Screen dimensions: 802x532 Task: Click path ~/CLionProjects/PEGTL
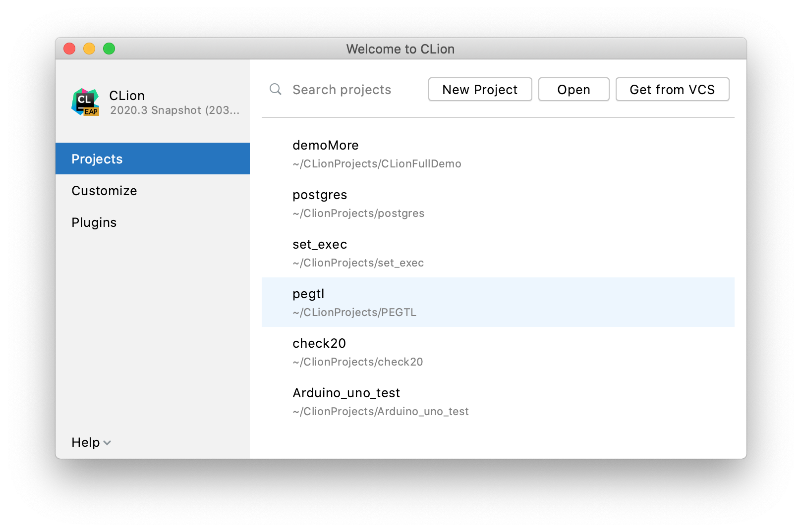tap(354, 313)
